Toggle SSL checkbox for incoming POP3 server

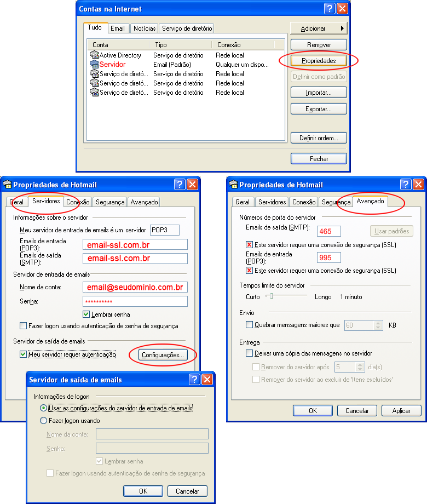(x=249, y=270)
